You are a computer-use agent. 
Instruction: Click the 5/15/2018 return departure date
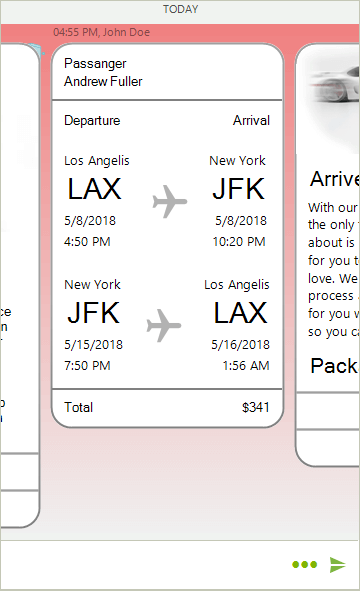(93, 344)
